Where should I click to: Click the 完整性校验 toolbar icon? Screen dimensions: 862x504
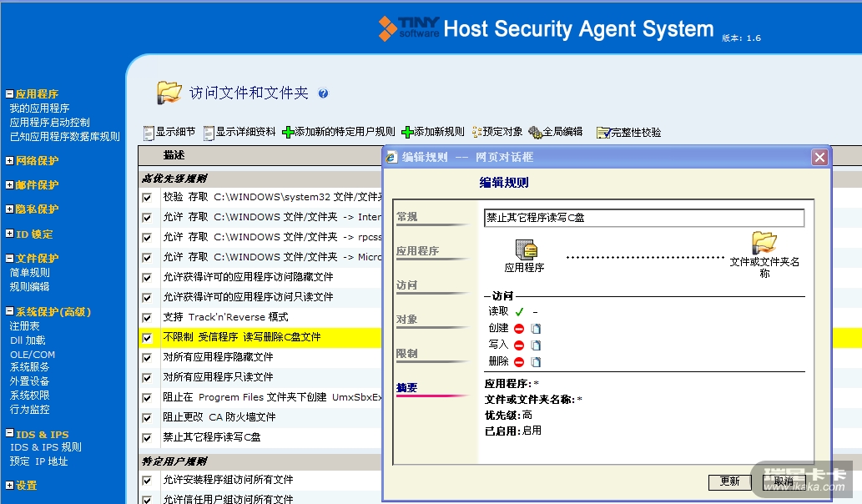point(602,132)
